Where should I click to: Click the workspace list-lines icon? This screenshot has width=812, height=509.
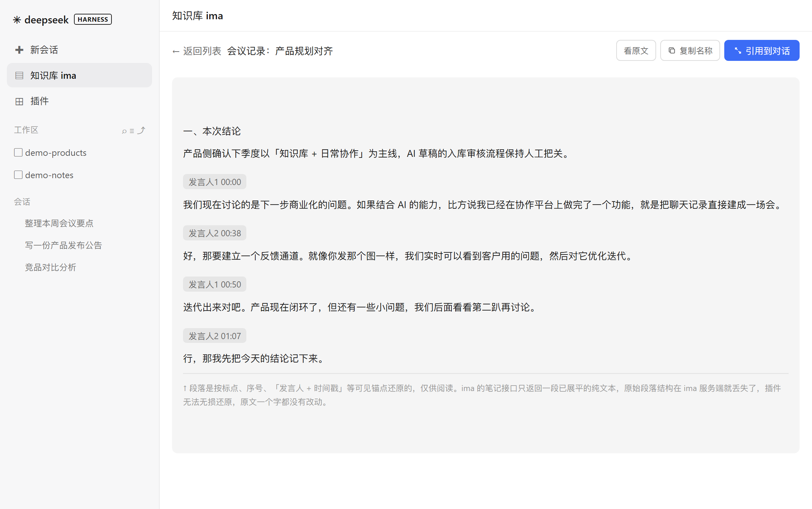point(132,131)
